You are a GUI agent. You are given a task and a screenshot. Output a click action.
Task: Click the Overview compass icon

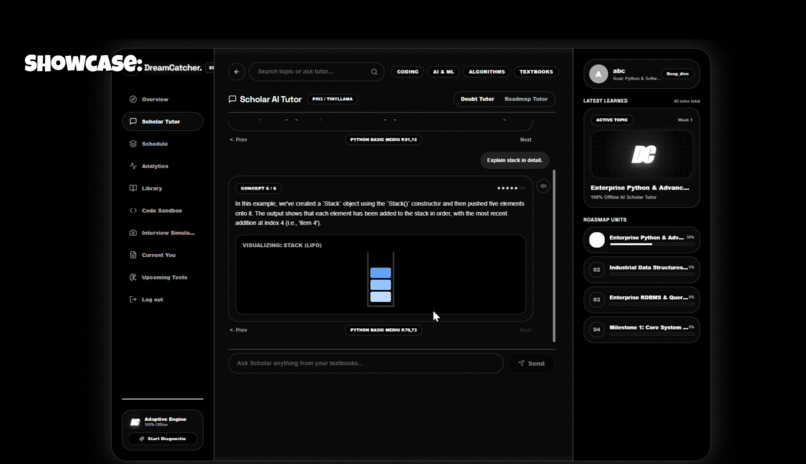[133, 99]
